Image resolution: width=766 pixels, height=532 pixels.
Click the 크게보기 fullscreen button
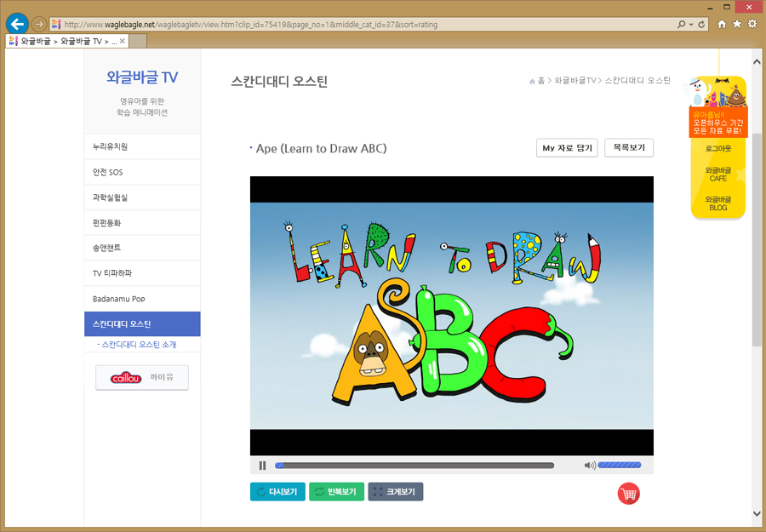tap(396, 491)
